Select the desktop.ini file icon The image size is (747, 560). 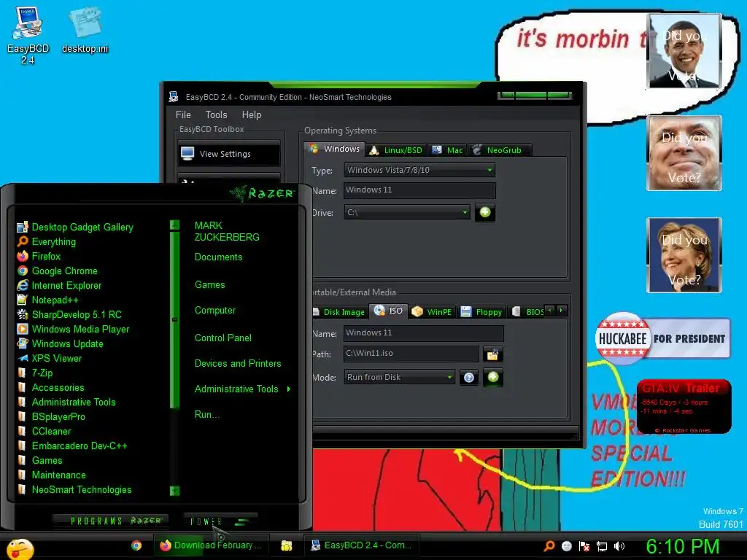[85, 31]
